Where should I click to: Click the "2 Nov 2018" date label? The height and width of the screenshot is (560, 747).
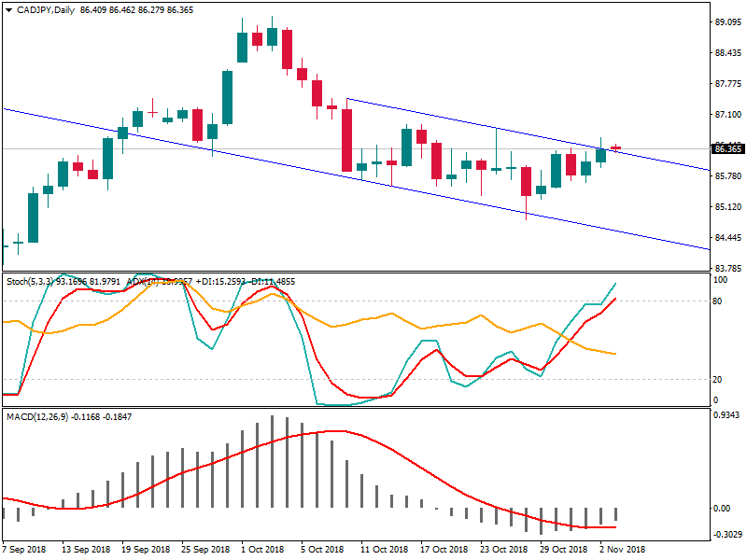[x=623, y=550]
